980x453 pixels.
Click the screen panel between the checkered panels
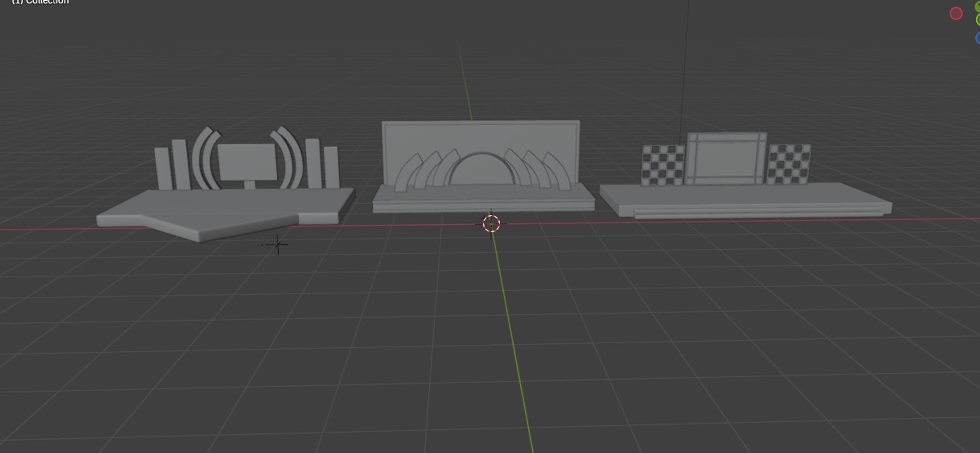pos(726,159)
